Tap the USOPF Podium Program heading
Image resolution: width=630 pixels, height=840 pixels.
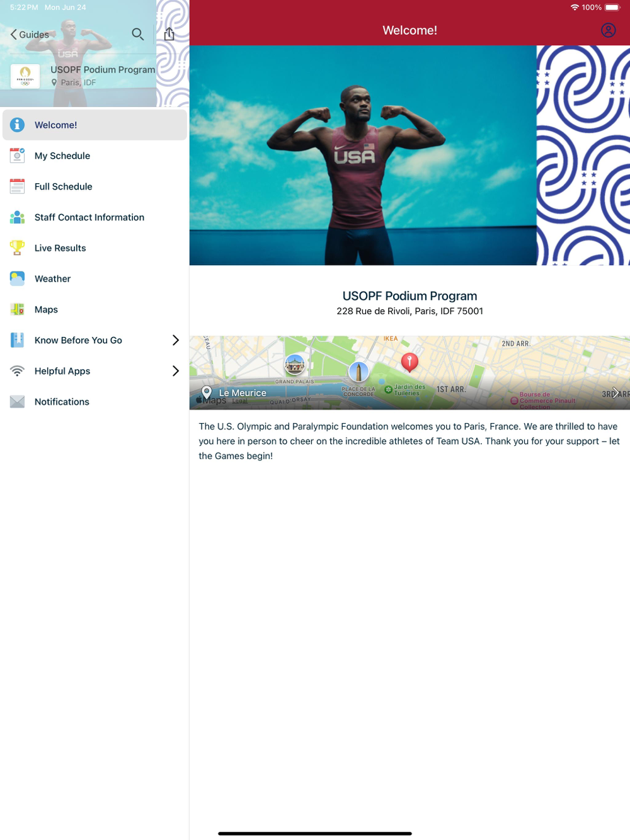click(x=409, y=296)
